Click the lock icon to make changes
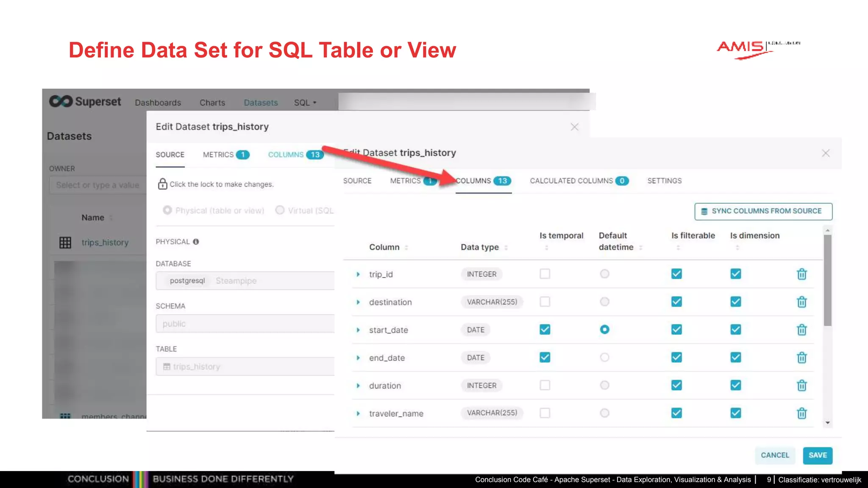The height and width of the screenshot is (488, 868). pyautogui.click(x=162, y=184)
